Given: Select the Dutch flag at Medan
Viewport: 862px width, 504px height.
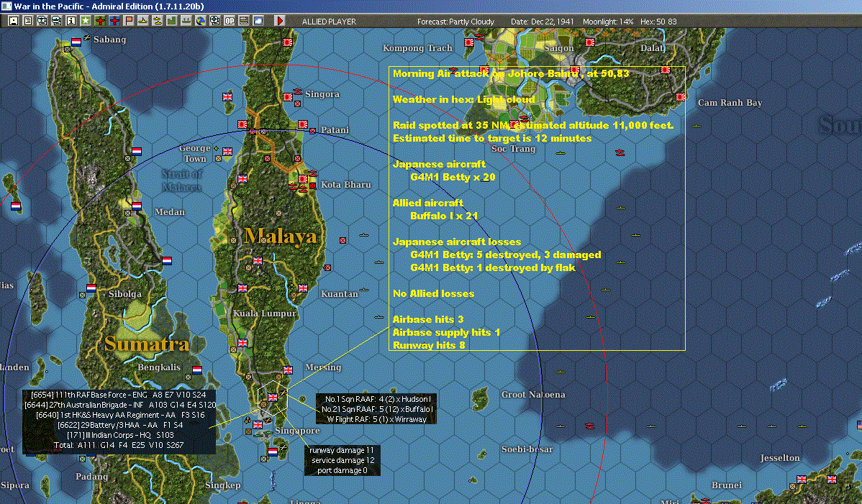Looking at the screenshot, I should (x=136, y=206).
